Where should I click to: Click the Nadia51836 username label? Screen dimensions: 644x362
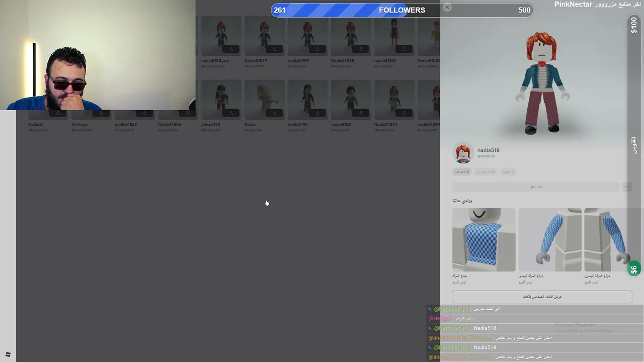coord(170,125)
